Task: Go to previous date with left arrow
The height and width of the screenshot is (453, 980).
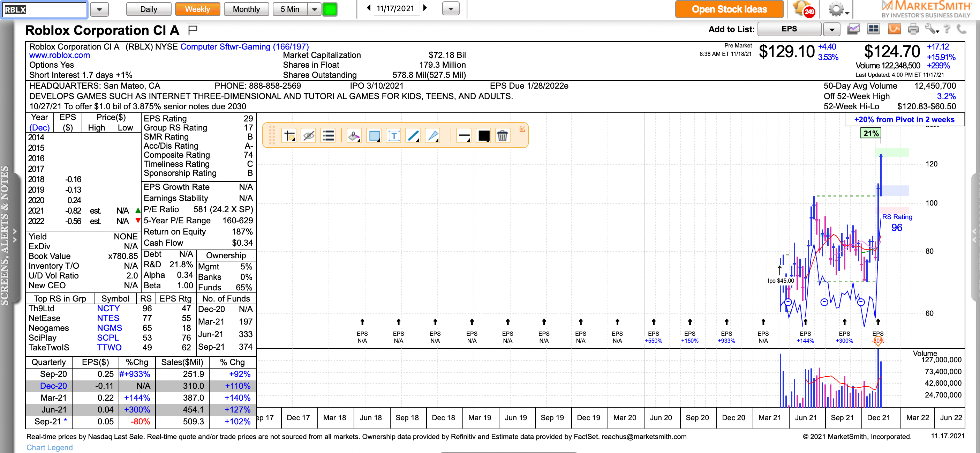Action: tap(368, 8)
